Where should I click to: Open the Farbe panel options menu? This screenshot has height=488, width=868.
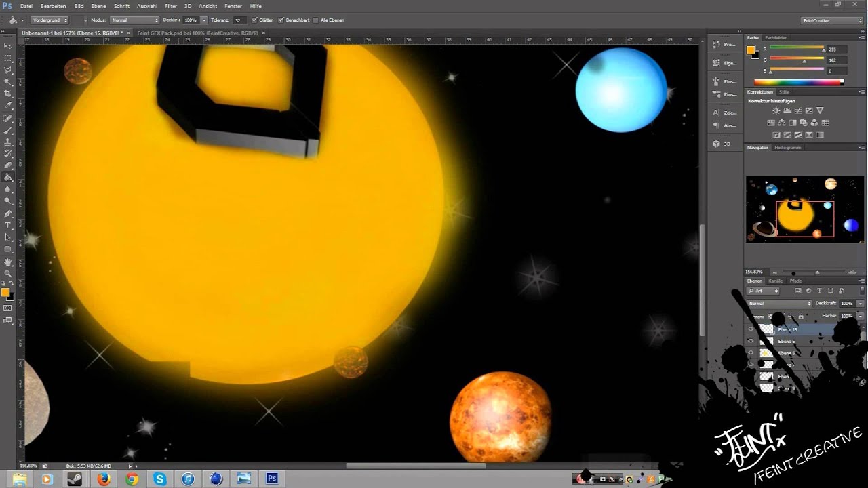pos(861,37)
